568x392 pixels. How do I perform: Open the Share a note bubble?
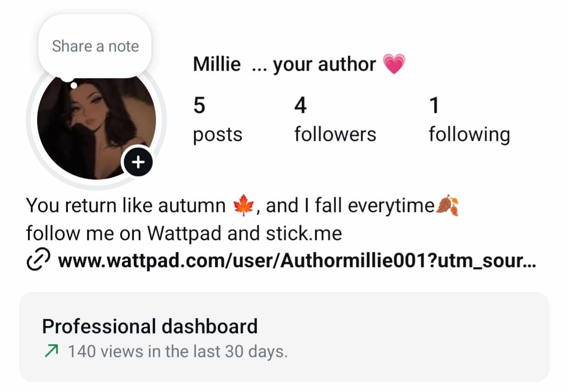click(x=95, y=46)
